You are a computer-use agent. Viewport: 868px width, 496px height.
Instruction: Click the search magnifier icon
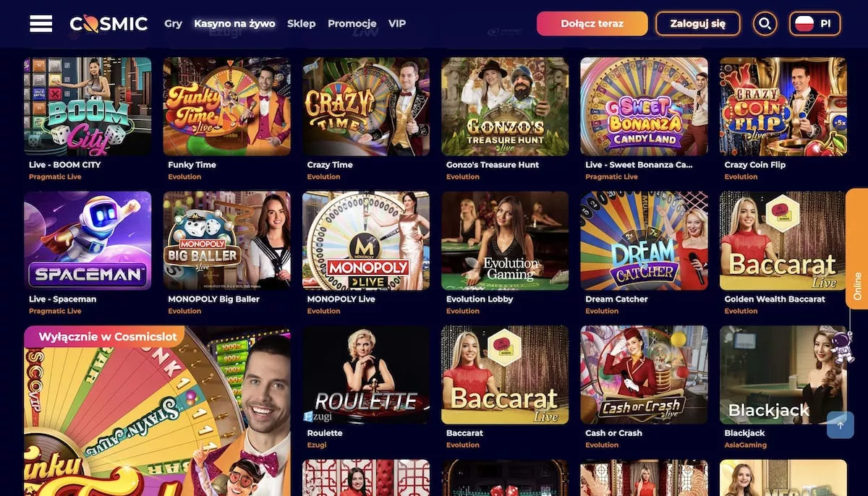click(x=765, y=24)
